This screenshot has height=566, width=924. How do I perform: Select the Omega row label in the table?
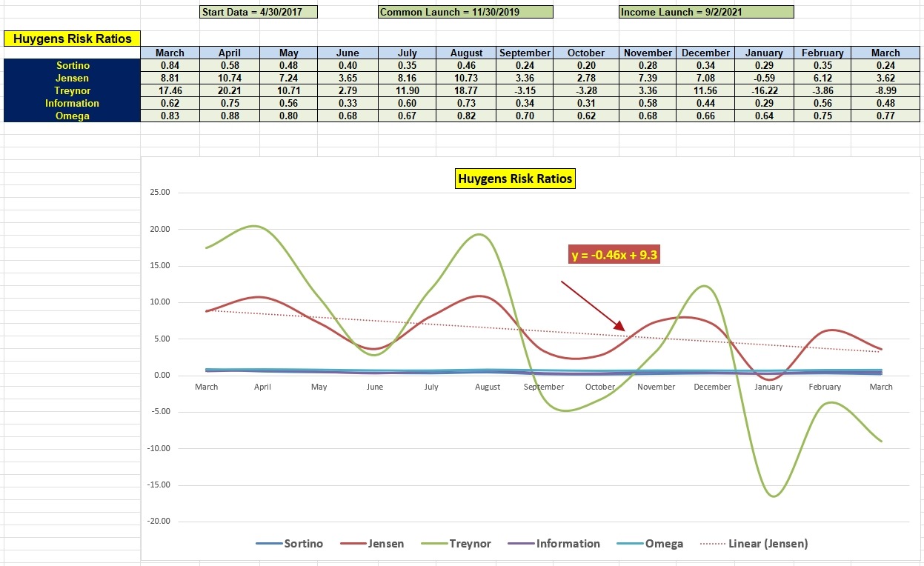pyautogui.click(x=73, y=116)
